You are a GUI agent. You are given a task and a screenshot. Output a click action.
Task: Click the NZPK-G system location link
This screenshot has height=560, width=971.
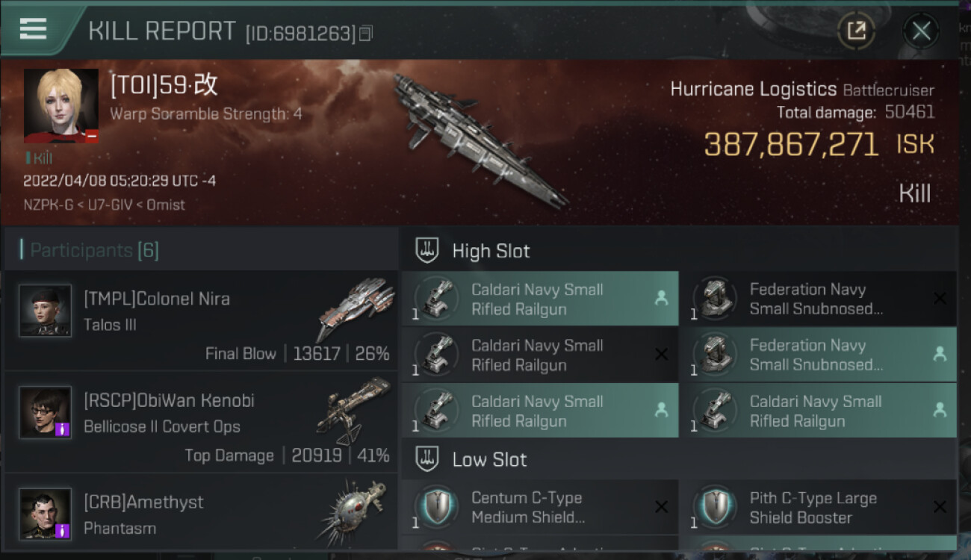point(48,205)
